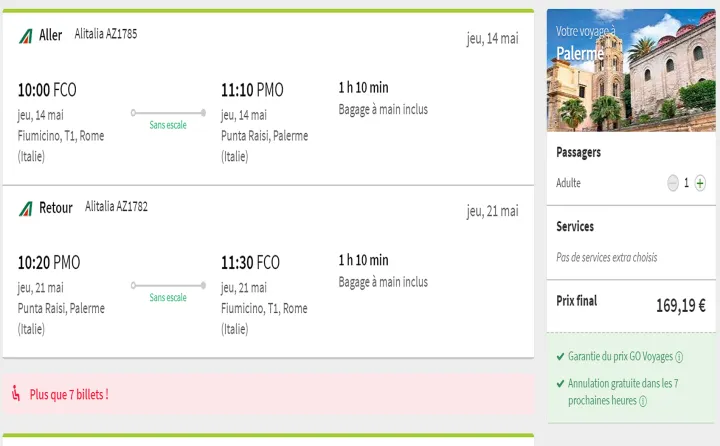The width and height of the screenshot is (720, 446).
Task: Click checkmark beside Garantie du prix GO Voyages
Action: pyautogui.click(x=560, y=356)
